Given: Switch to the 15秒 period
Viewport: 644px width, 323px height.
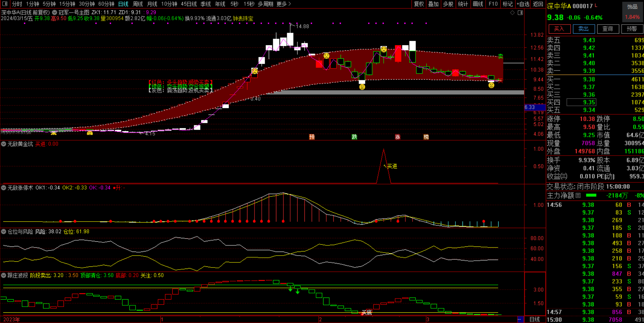Looking at the screenshot, I should point(249,4).
